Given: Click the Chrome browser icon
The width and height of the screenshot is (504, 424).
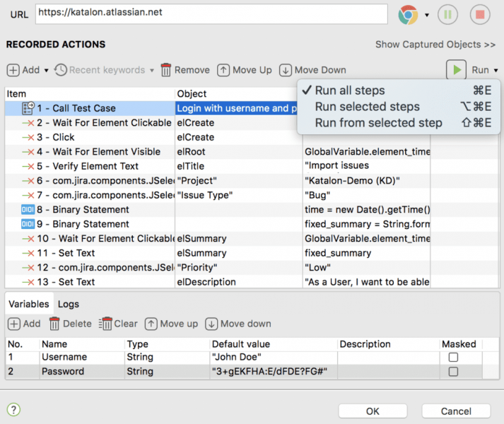Looking at the screenshot, I should click(408, 14).
